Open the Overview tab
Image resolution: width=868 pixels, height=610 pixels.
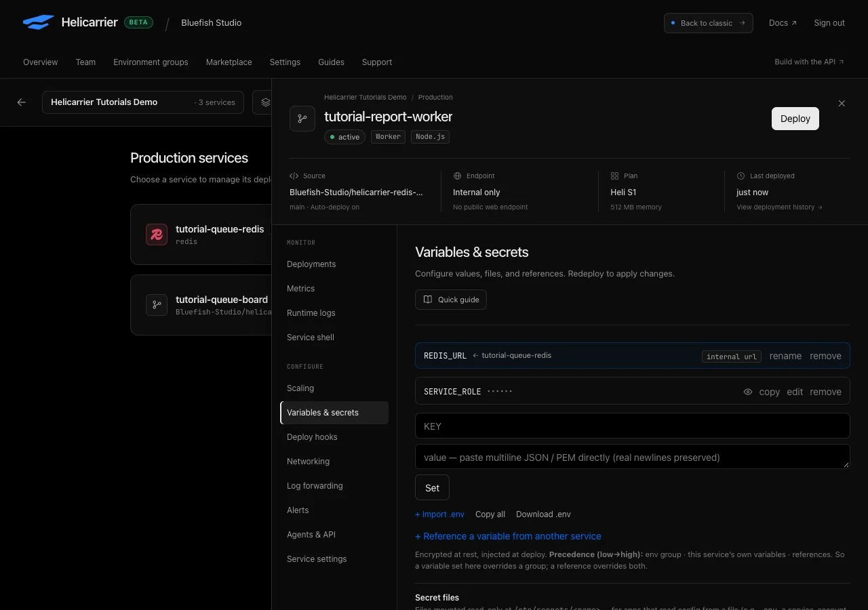(x=41, y=62)
